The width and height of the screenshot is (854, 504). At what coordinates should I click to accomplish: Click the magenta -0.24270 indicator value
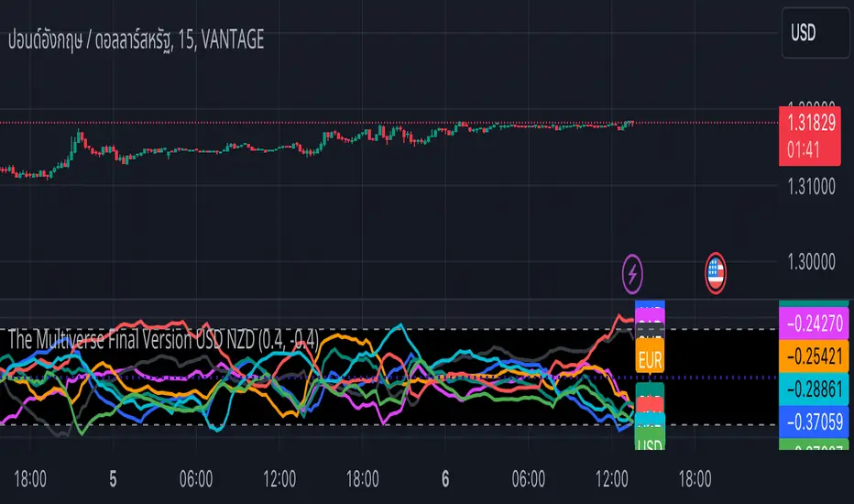coord(814,323)
